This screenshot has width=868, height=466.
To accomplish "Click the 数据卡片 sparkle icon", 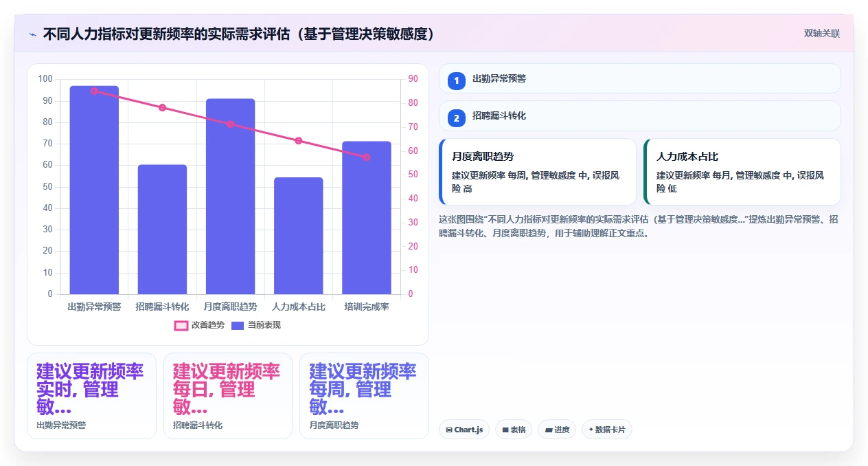I will pos(591,430).
